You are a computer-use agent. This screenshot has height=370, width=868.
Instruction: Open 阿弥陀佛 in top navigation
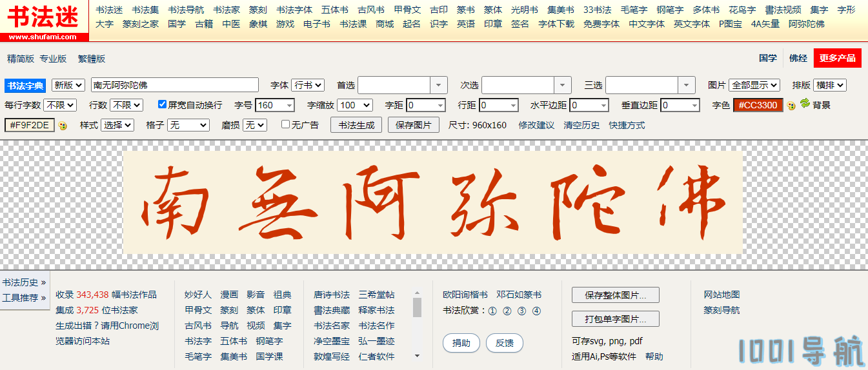[807, 24]
